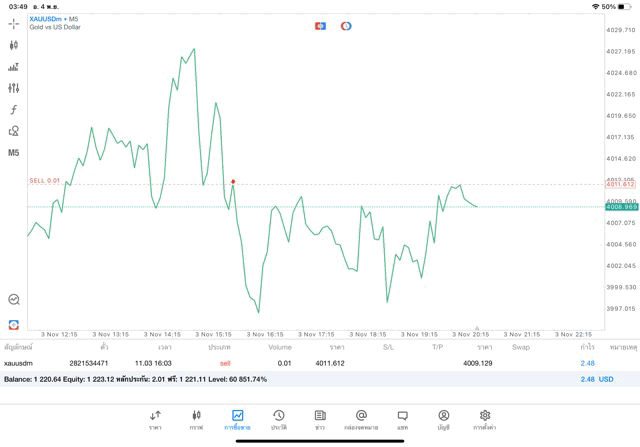Viewport: 640px width, 447px height.
Task: Select the xauusdm sell position row
Action: coord(300,363)
